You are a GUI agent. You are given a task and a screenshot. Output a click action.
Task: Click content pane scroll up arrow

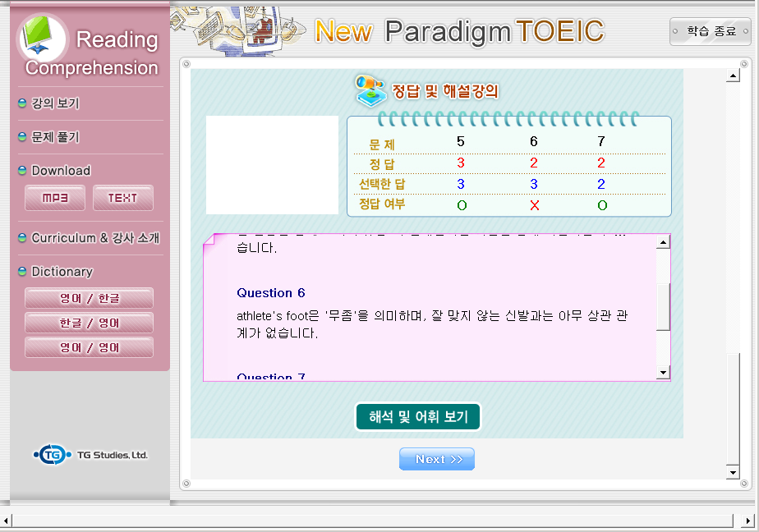[x=733, y=76]
